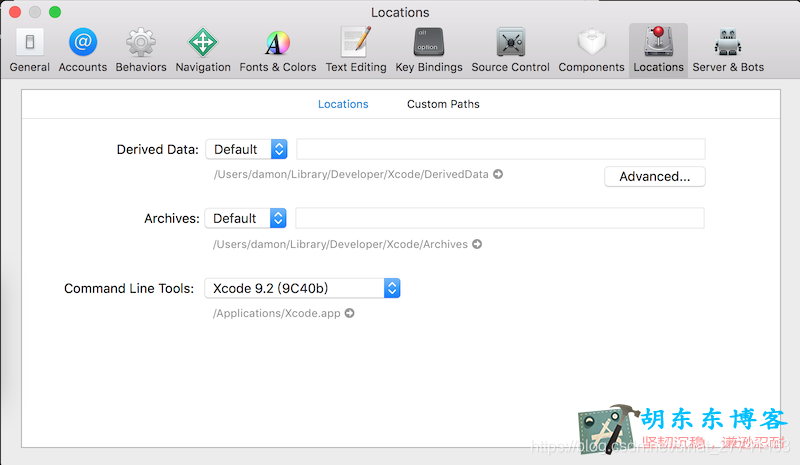Open the Text Editing preferences pane

356,50
